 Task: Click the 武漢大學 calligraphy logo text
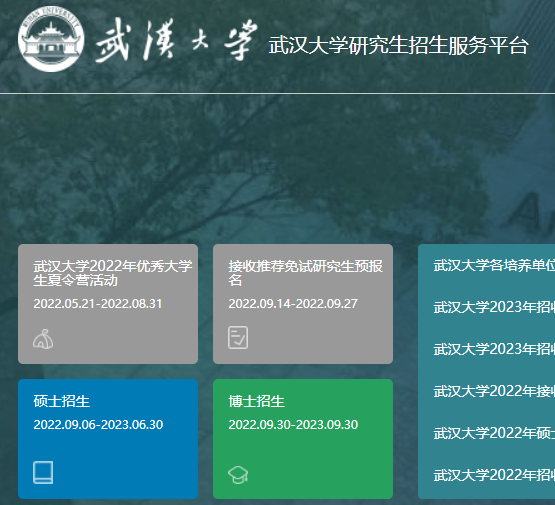click(176, 40)
